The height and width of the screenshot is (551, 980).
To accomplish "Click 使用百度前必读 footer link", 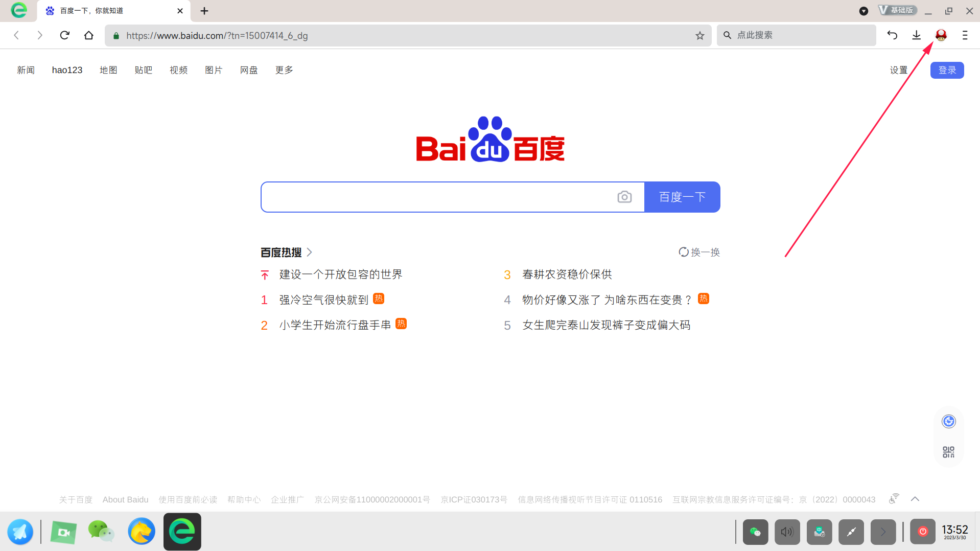I will (x=188, y=499).
